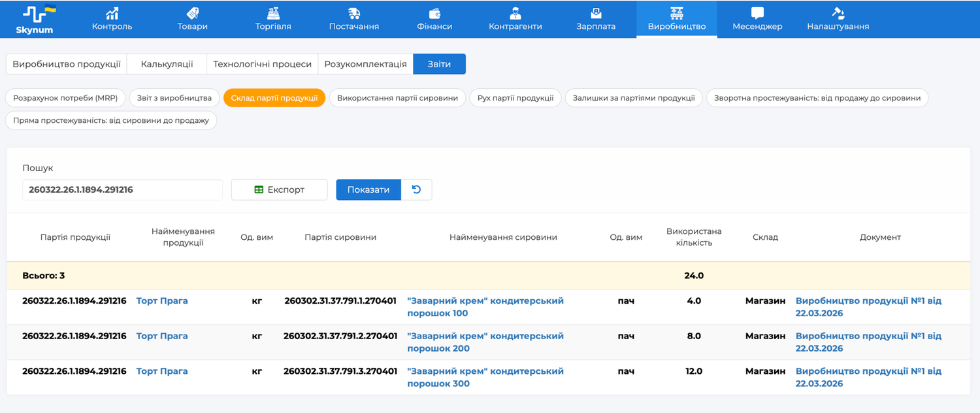Open the Налаштування tools icon
Image resolution: width=980 pixels, height=413 pixels.
tap(838, 14)
